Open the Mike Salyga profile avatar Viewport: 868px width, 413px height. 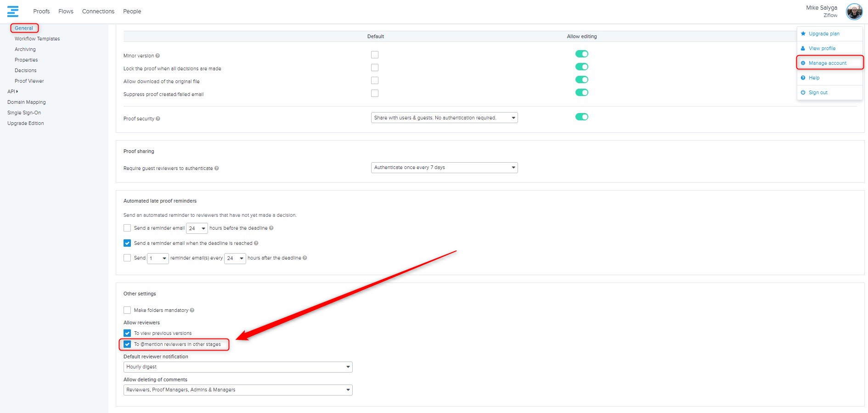(x=854, y=11)
